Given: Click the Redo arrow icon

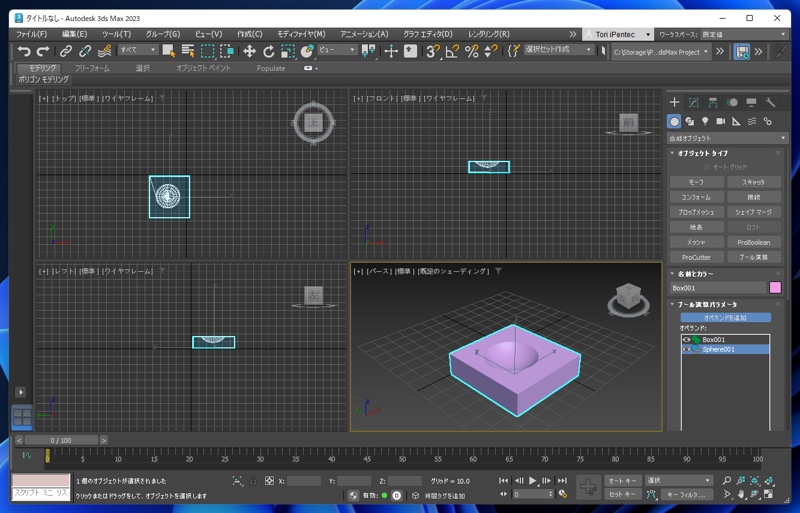Looking at the screenshot, I should click(43, 51).
